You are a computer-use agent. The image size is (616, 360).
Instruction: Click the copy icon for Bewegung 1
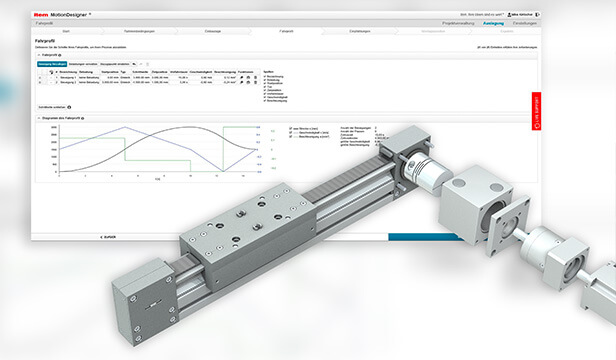(x=248, y=78)
